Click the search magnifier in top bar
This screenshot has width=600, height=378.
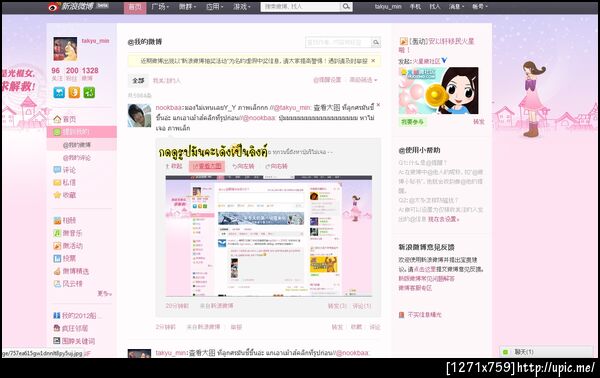(346, 7)
